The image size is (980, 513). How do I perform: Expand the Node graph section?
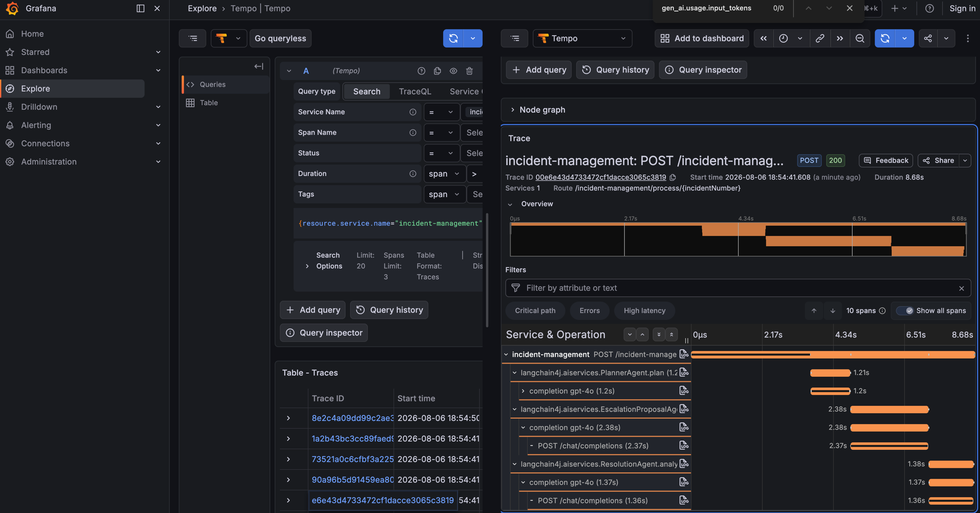point(513,110)
